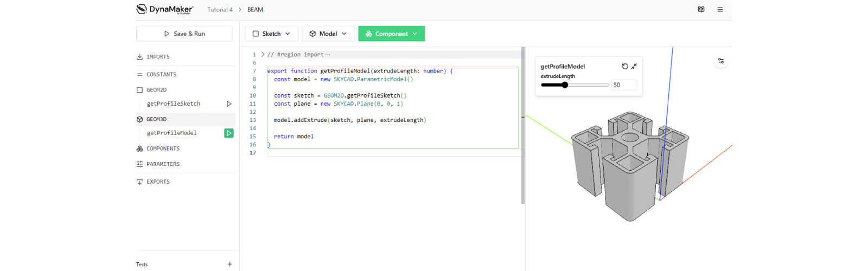
Task: Click green play icon beside getProfileModel
Action: click(229, 133)
